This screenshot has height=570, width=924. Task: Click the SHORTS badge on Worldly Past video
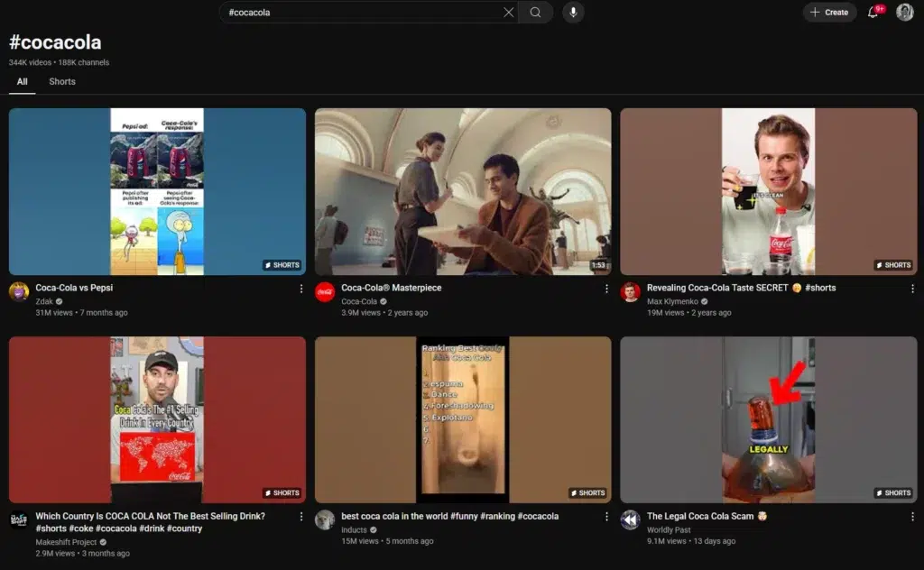pyautogui.click(x=893, y=493)
